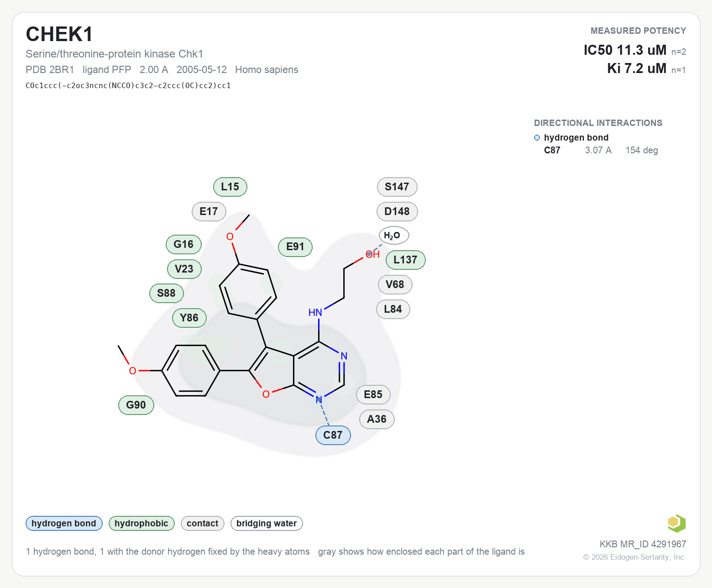This screenshot has width=712, height=588.
Task: Click the 154 deg angle value
Action: coord(642,150)
